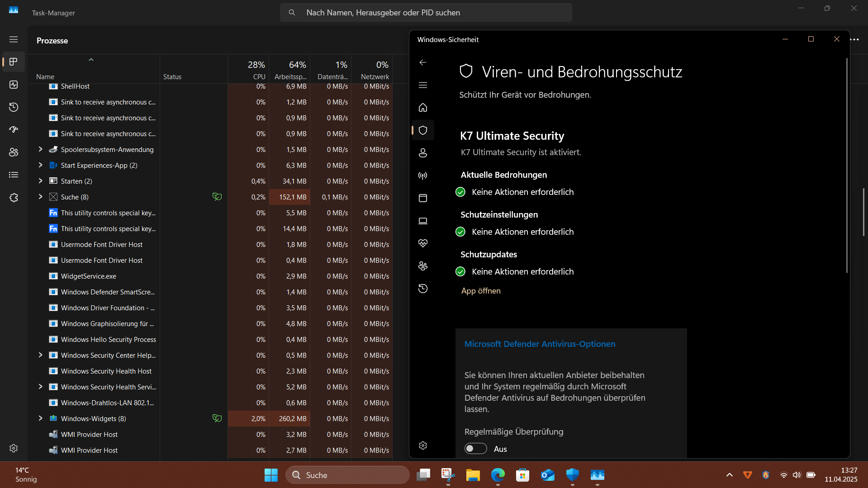Open Details list page in Task Manager
Viewport: 868px width, 488px height.
[x=14, y=175]
